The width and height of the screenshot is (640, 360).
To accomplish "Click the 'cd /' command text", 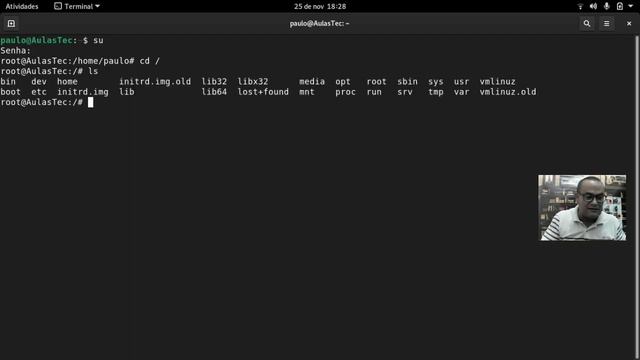I will pyautogui.click(x=149, y=61).
